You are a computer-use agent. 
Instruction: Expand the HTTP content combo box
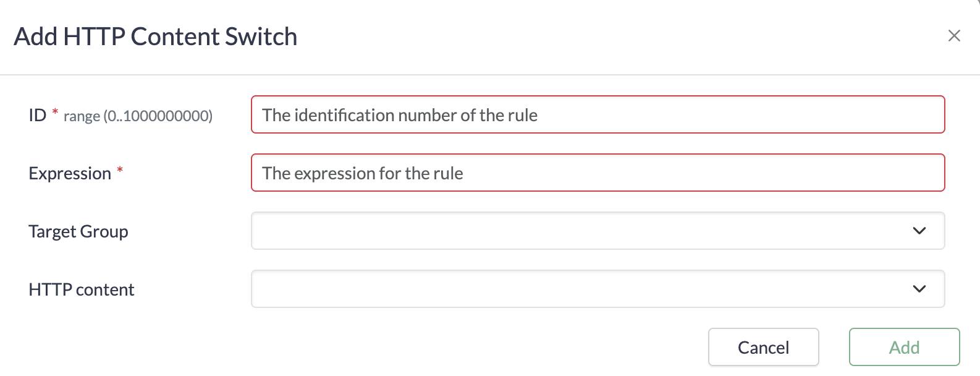tap(597, 289)
